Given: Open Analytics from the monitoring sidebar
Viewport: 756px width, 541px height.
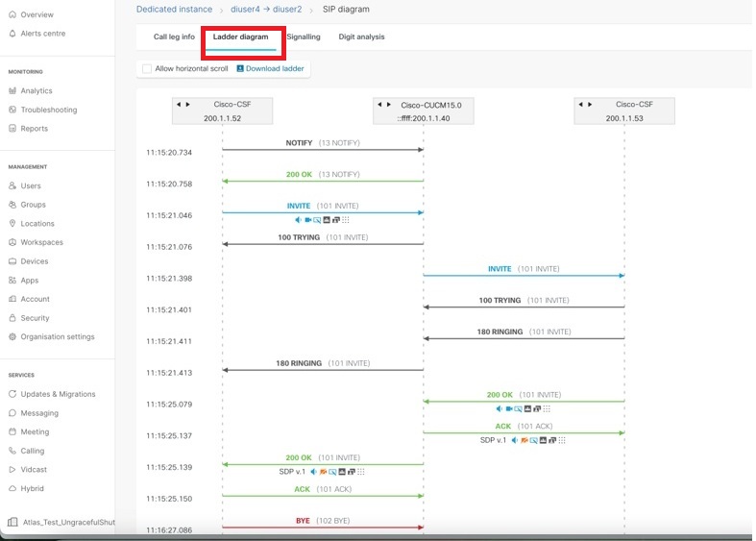Looking at the screenshot, I should [x=37, y=91].
